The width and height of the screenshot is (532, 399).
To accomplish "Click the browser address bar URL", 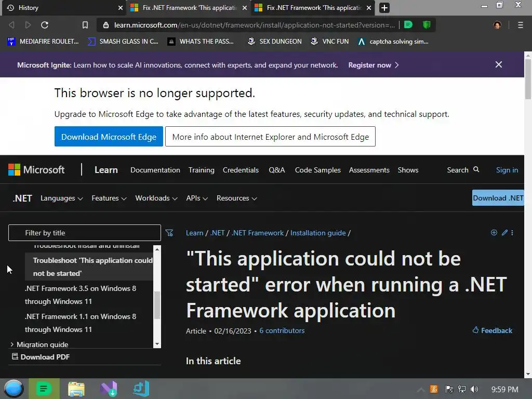I will click(254, 25).
